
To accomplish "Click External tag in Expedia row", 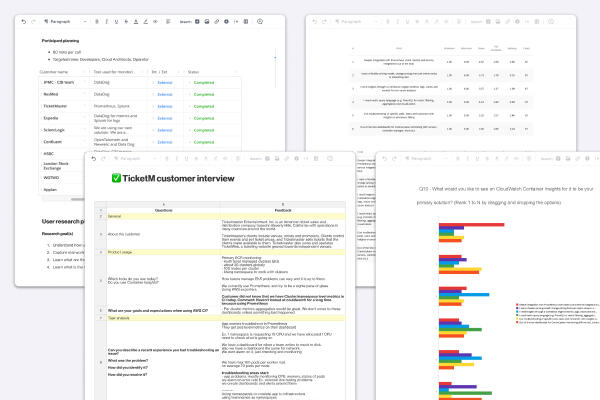I will 165,118.
